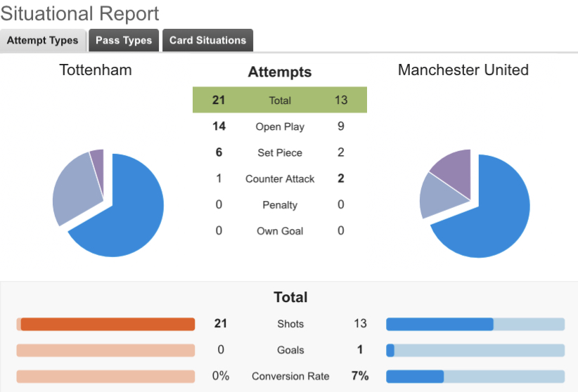The width and height of the screenshot is (578, 392).
Task: Select the Penalty attempts row
Action: click(x=280, y=204)
